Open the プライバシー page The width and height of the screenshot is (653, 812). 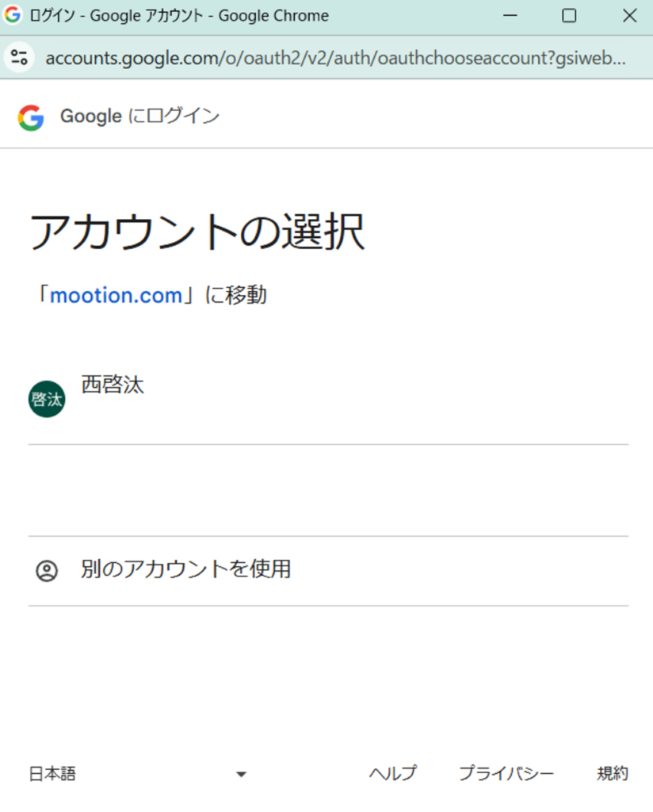[x=506, y=773]
